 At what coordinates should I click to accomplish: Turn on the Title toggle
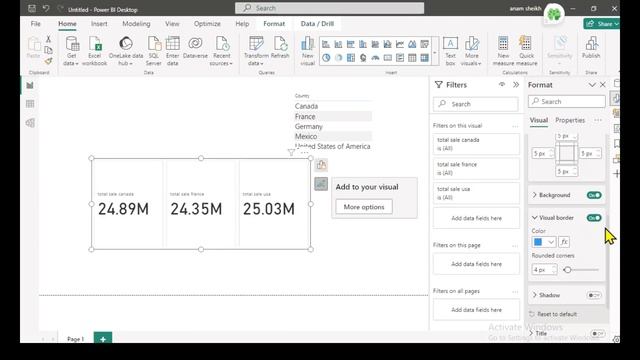click(597, 333)
